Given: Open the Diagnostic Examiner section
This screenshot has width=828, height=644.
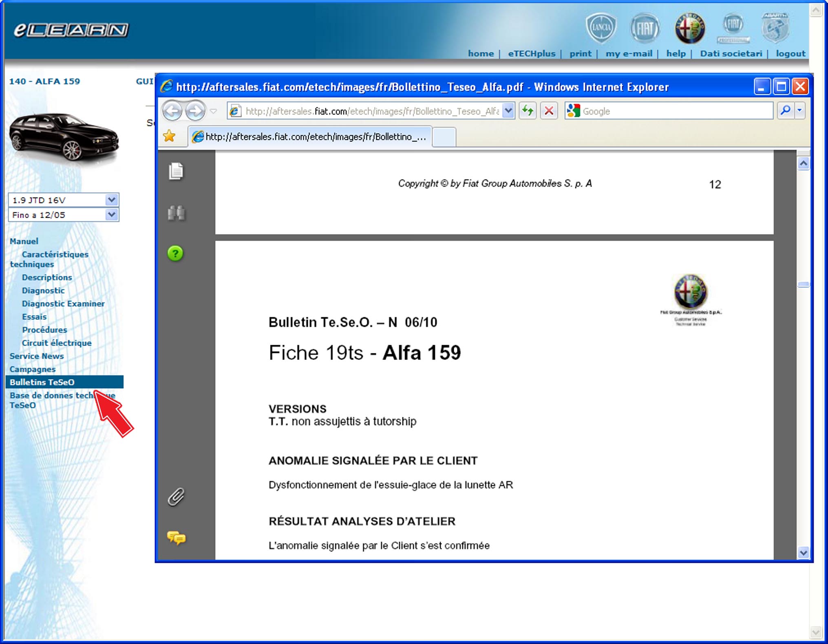Looking at the screenshot, I should click(x=63, y=303).
